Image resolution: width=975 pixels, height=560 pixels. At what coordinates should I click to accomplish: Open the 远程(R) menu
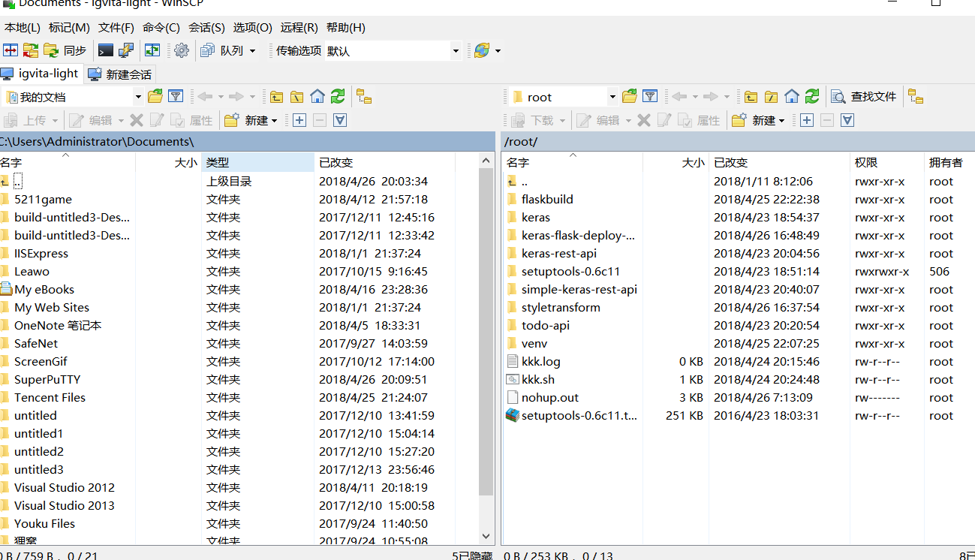(x=299, y=28)
